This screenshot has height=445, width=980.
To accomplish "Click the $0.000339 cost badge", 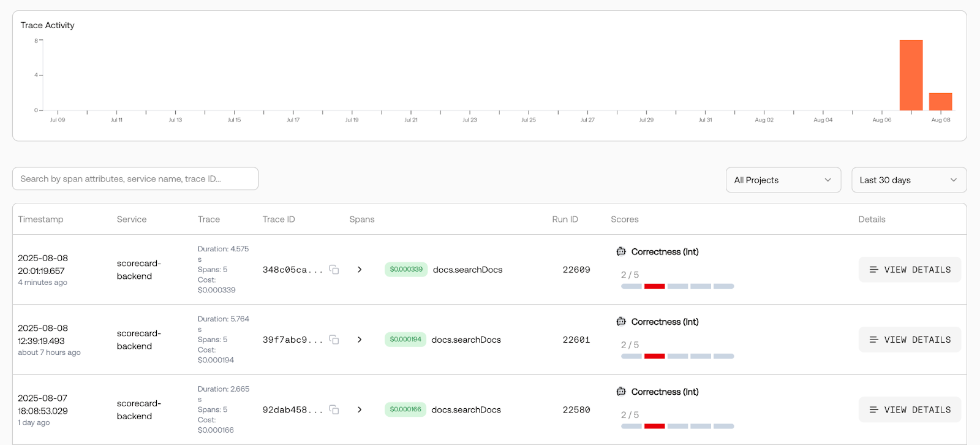I will point(406,270).
